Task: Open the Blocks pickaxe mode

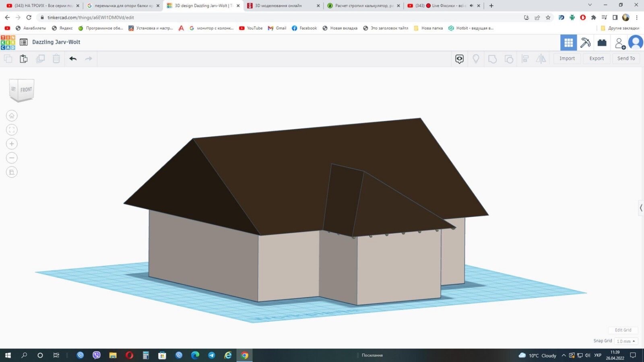Action: [585, 42]
